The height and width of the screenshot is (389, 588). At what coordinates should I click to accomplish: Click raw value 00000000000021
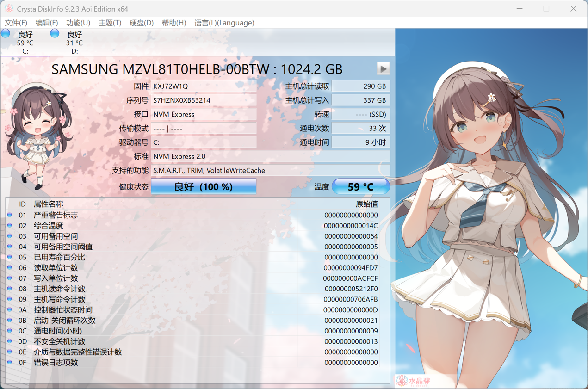click(351, 321)
